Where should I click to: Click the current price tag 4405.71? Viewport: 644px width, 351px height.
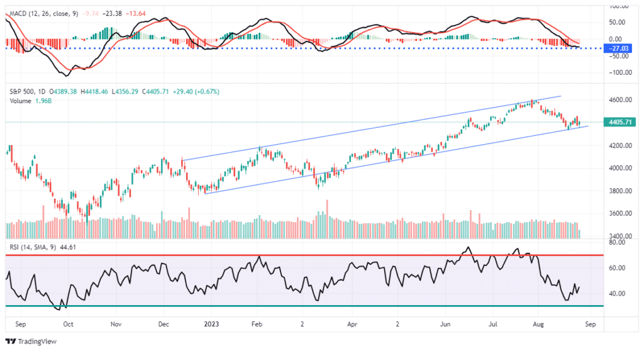[619, 122]
